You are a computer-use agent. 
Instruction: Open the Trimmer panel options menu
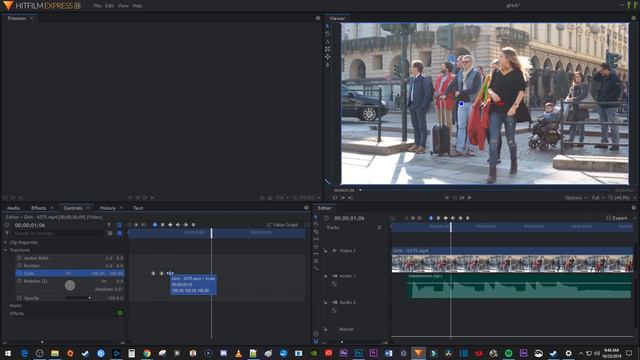click(318, 18)
